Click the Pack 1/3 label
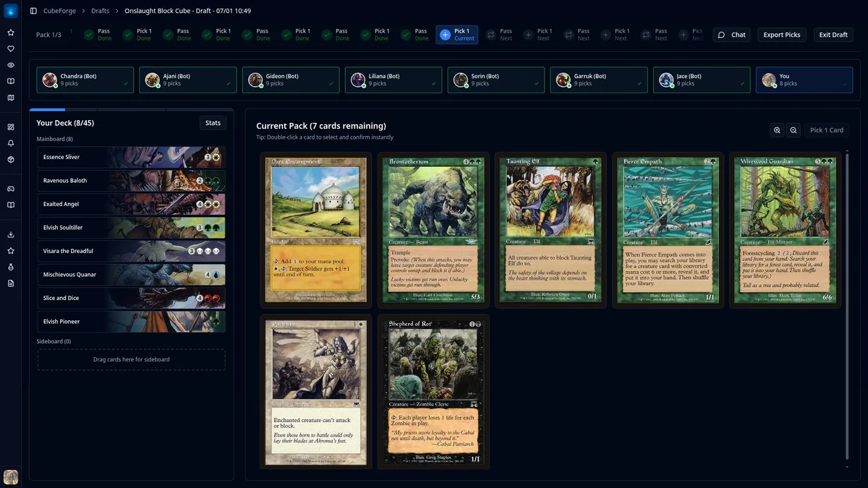Image resolution: width=868 pixels, height=488 pixels. coord(48,35)
